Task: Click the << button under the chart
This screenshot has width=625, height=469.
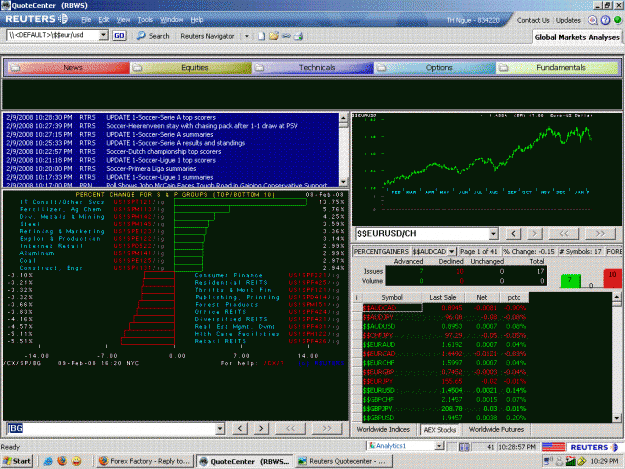Action: click(564, 234)
